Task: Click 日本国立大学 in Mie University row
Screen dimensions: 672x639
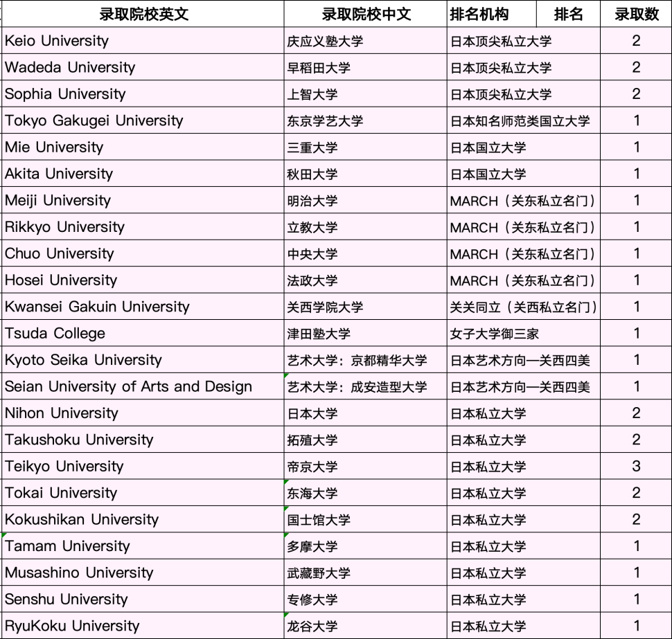Action: coord(523,147)
